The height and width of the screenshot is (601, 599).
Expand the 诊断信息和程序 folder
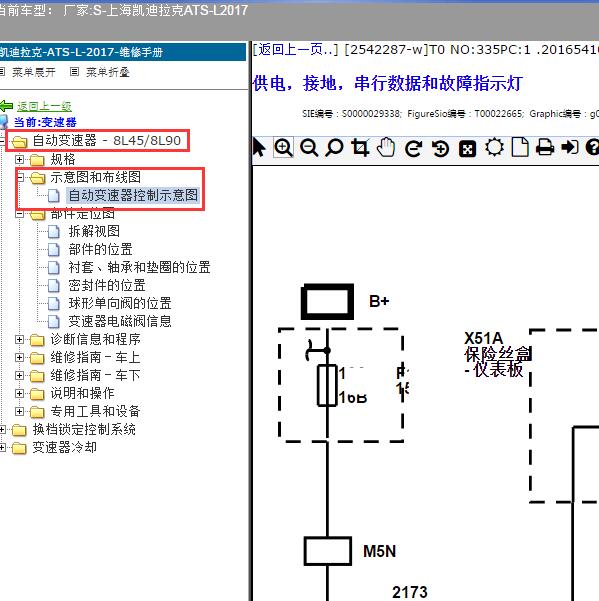(x=20, y=340)
